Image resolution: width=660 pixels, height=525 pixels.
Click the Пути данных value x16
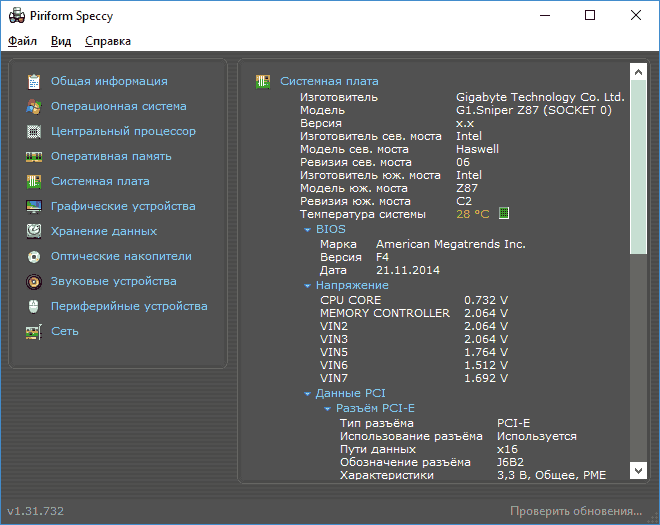507,449
